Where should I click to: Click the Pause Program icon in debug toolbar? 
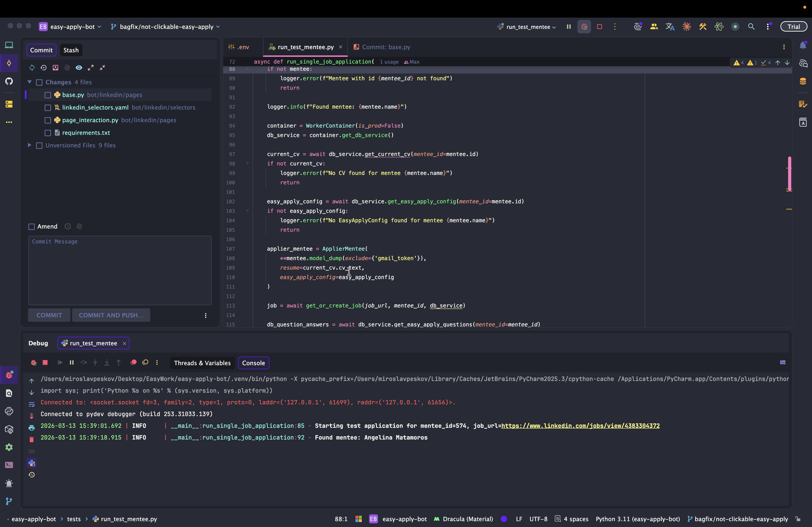coord(72,362)
